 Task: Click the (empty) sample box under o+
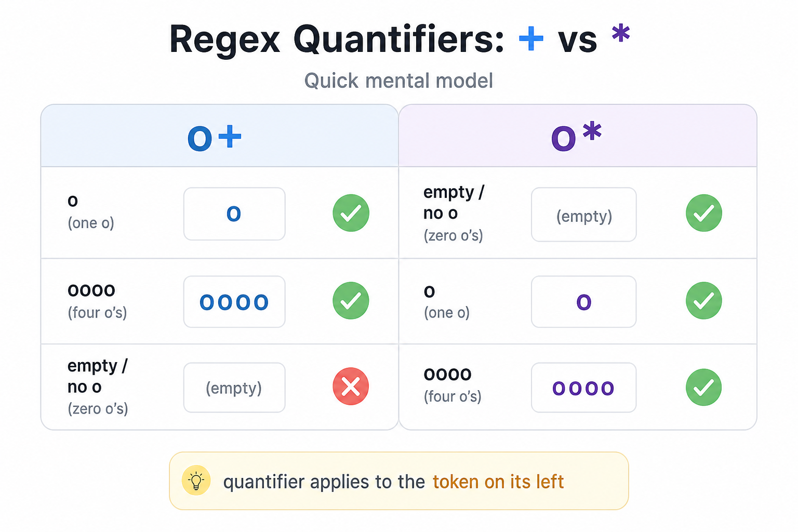[234, 388]
